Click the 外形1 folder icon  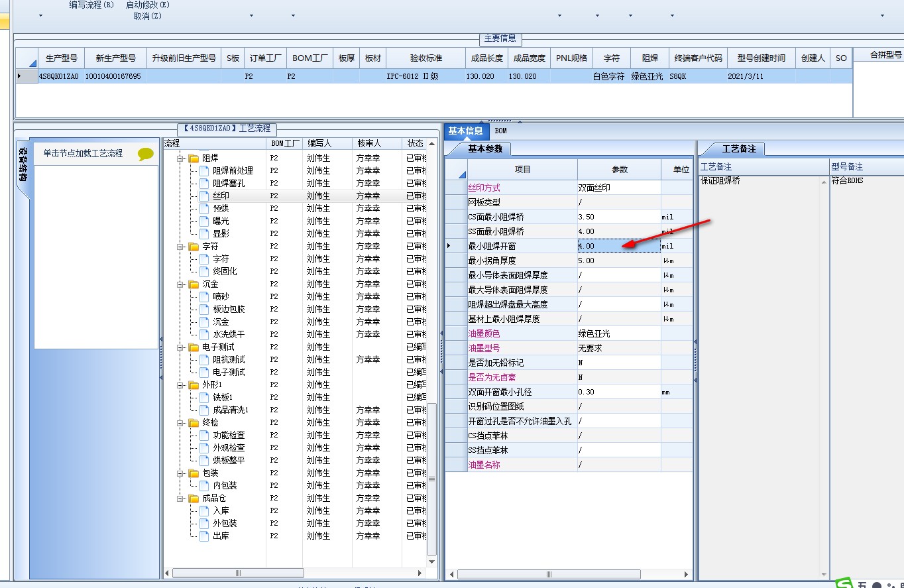(x=194, y=385)
